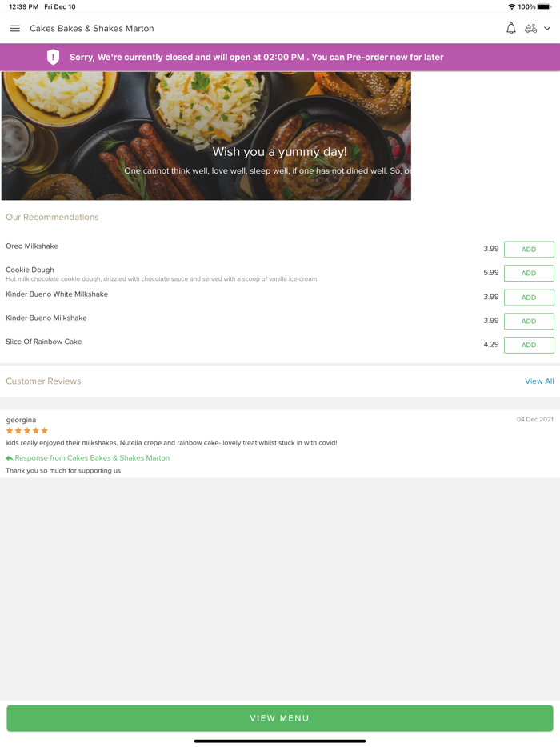This screenshot has height=747, width=560.
Task: Add Kinder Bueno White Milkshake
Action: [x=528, y=297]
